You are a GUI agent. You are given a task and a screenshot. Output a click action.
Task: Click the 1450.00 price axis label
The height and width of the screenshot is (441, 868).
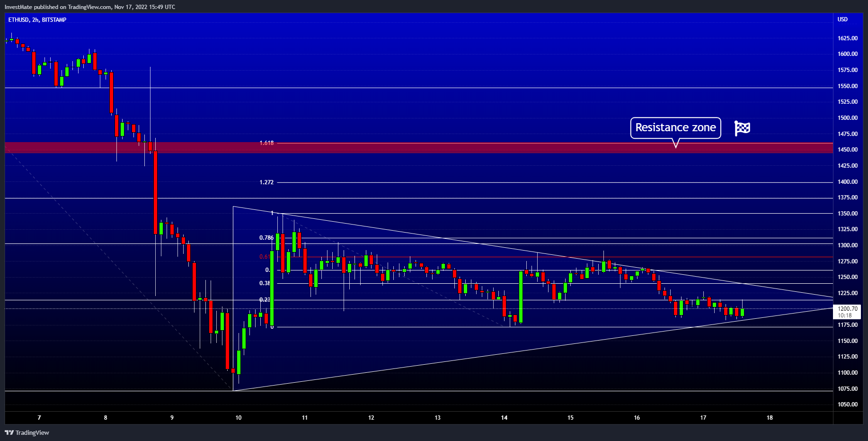point(847,150)
